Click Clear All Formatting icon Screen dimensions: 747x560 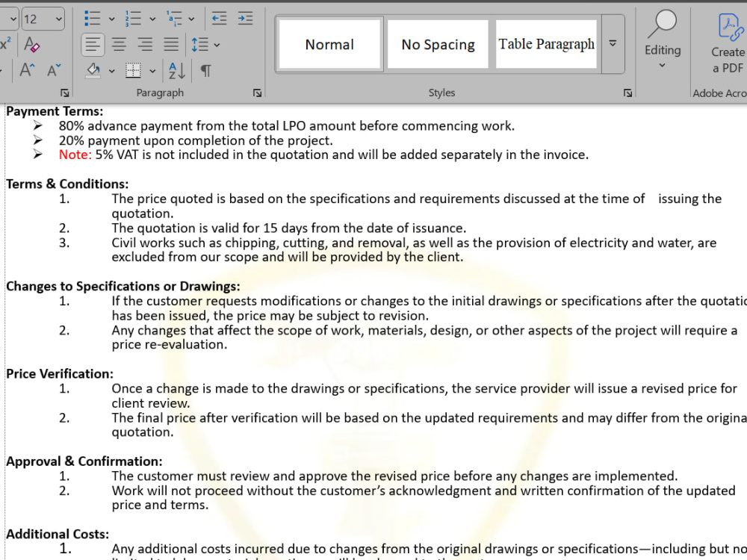31,44
